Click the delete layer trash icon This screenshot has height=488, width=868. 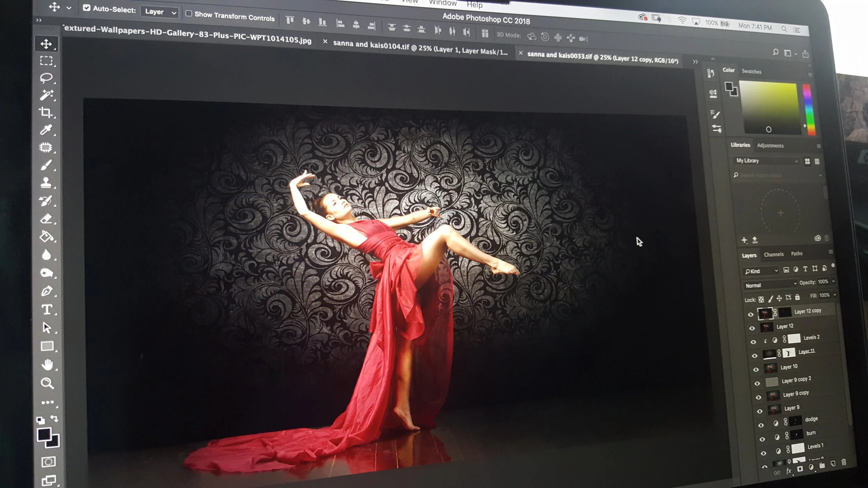[844, 462]
